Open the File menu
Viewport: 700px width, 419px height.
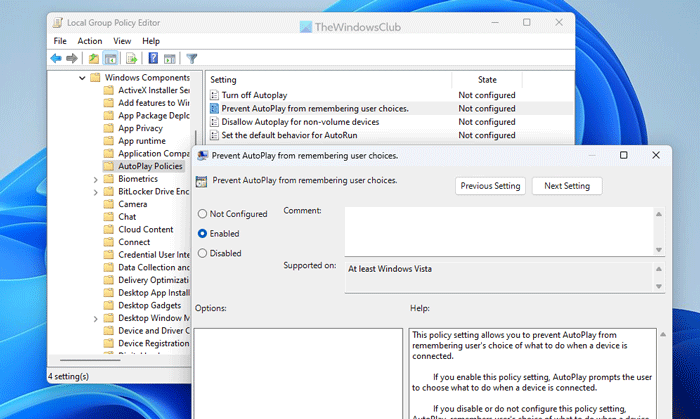60,41
